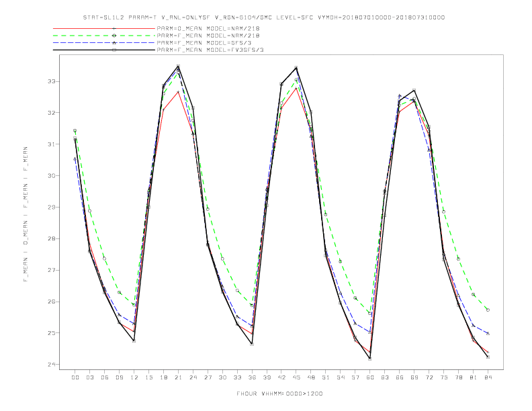
Task: Click the x-axis label FHOUR VHHMM:0000>1200
Action: pos(279,394)
